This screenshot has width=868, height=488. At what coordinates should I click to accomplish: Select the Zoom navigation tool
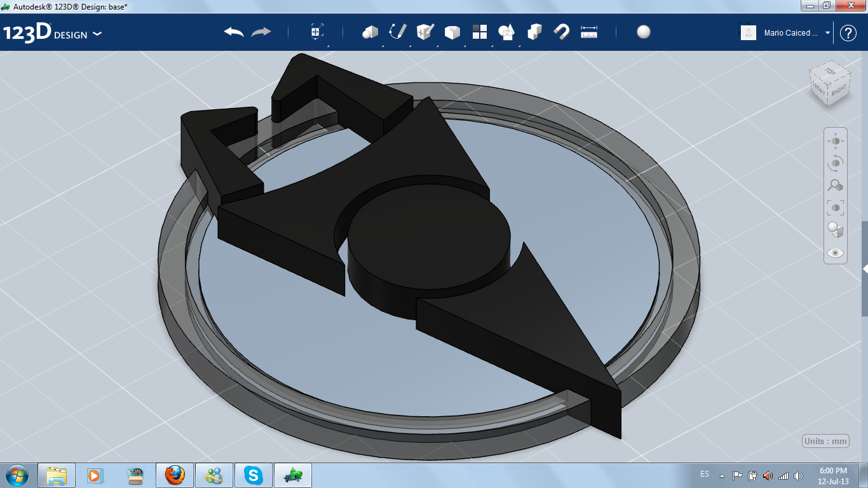[x=836, y=185]
